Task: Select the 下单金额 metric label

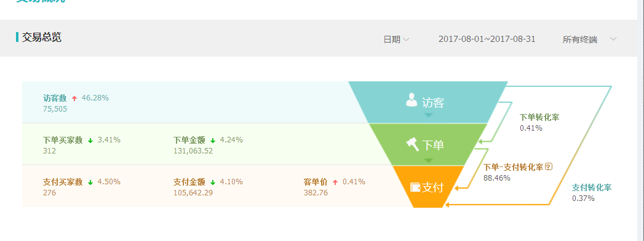Action: tap(189, 141)
